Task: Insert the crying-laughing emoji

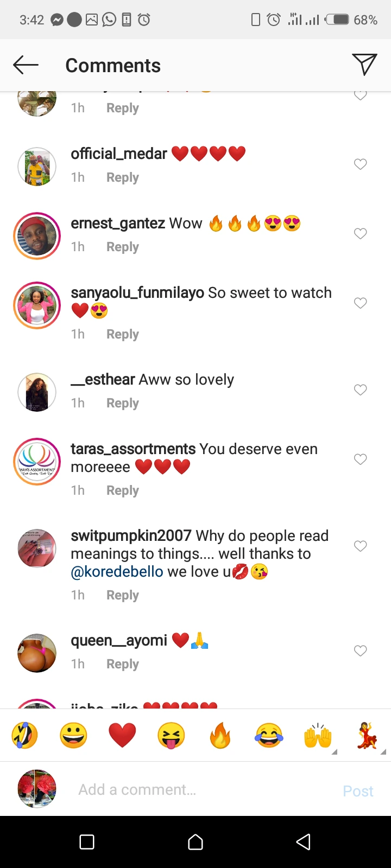Action: click(269, 736)
